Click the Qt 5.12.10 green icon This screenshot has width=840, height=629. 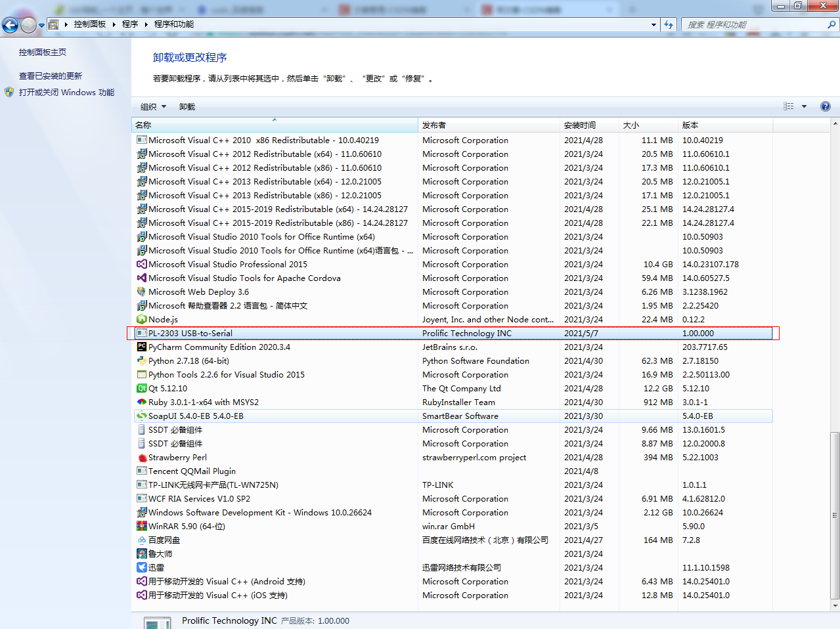[141, 388]
